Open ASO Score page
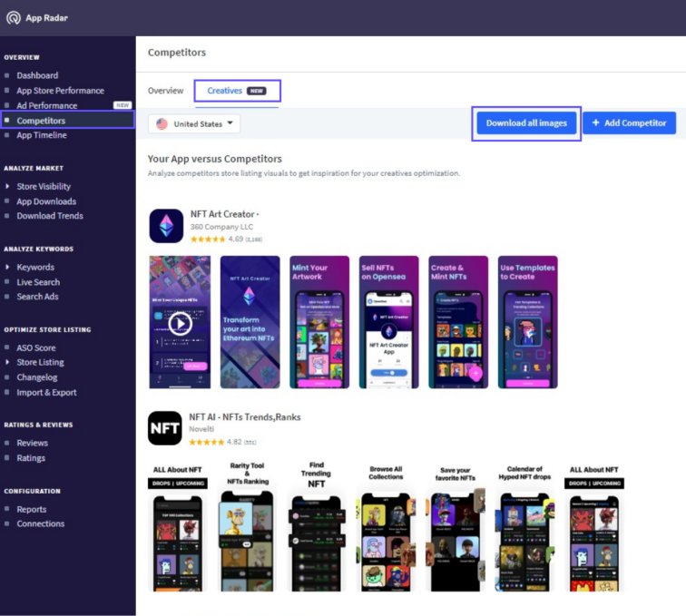686x616 pixels. [x=36, y=347]
